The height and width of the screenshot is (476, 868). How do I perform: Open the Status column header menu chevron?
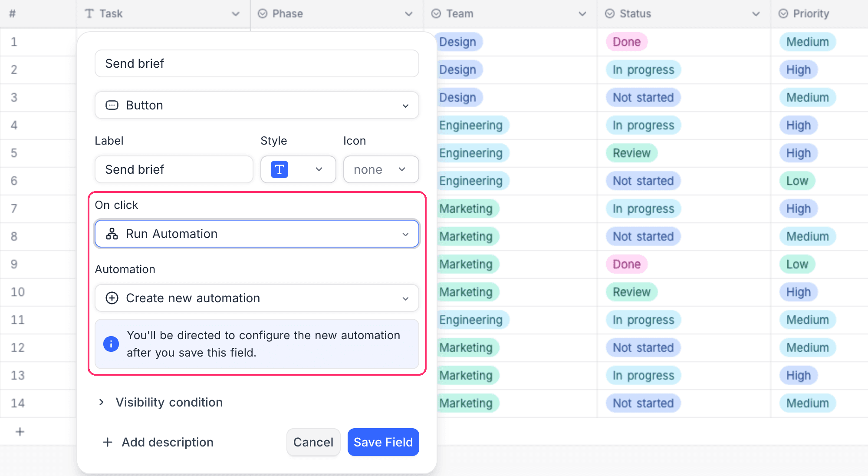[x=756, y=14]
